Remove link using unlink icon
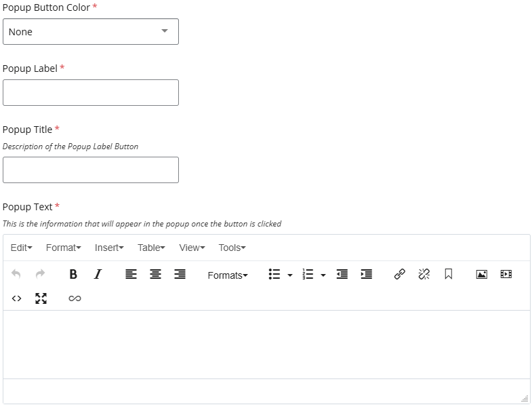The image size is (532, 409). click(x=424, y=275)
